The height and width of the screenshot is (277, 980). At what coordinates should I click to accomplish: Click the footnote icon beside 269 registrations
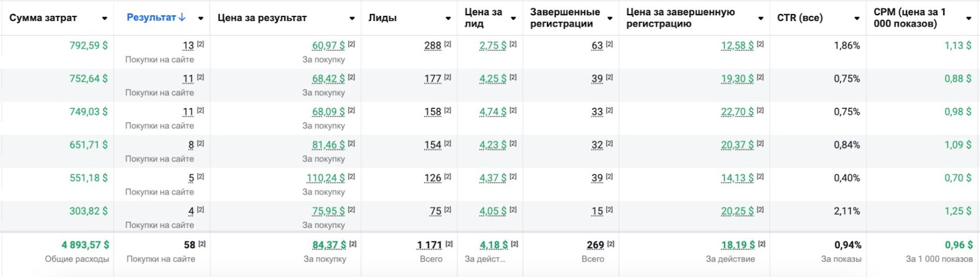pos(611,244)
